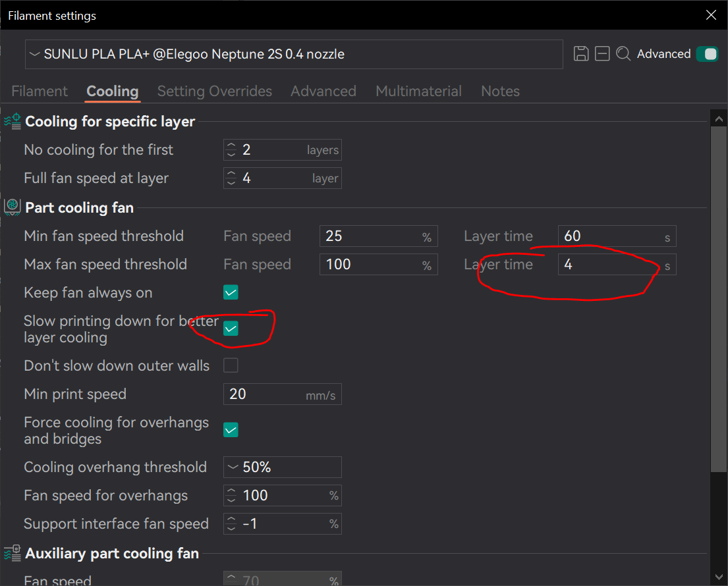Click the Cooling overhang threshold label

[x=115, y=467]
